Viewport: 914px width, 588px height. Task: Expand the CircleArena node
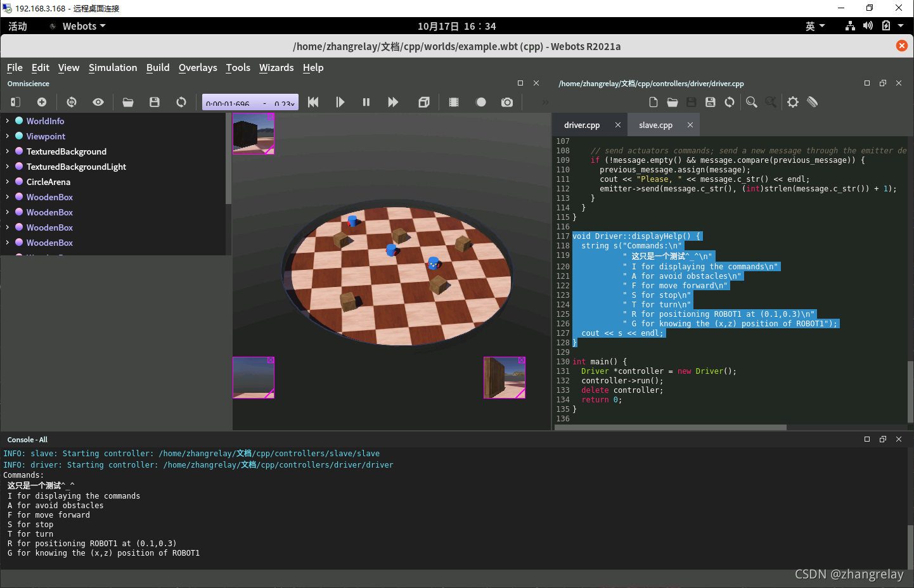tap(8, 182)
